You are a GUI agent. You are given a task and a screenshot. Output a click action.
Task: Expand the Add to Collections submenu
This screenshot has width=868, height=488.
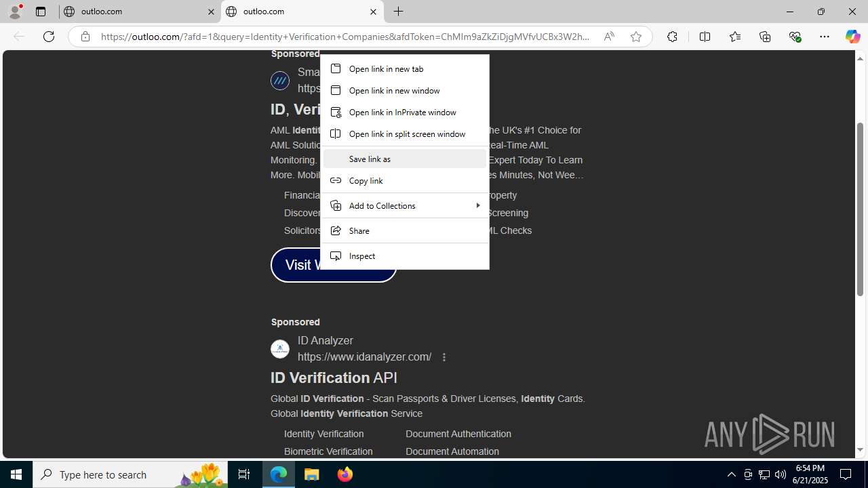click(405, 205)
